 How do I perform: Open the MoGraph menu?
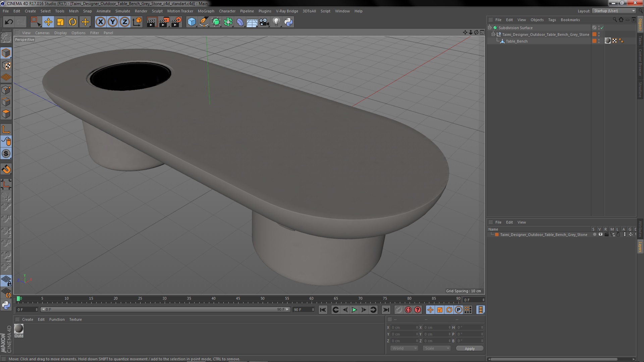coord(206,11)
